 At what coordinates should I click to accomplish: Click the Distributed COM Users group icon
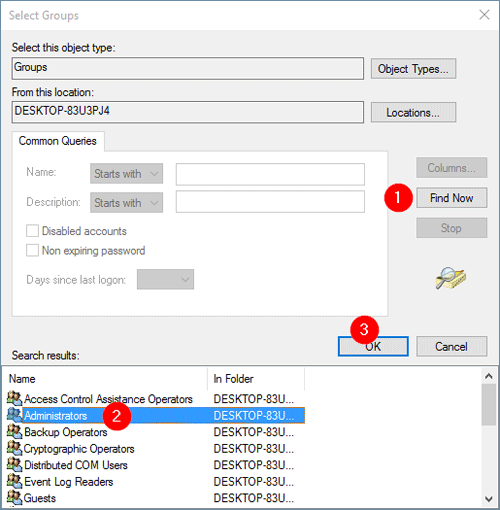tap(14, 465)
